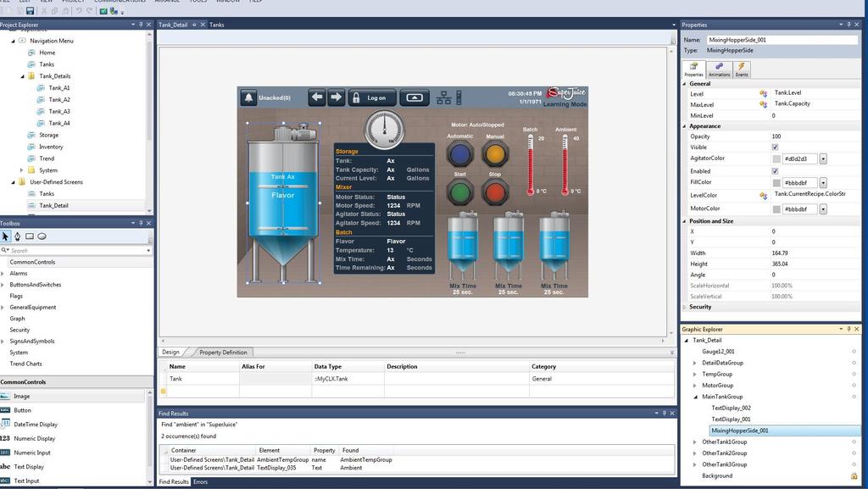Select the ellipse shape tool in the Toolbox

point(42,236)
